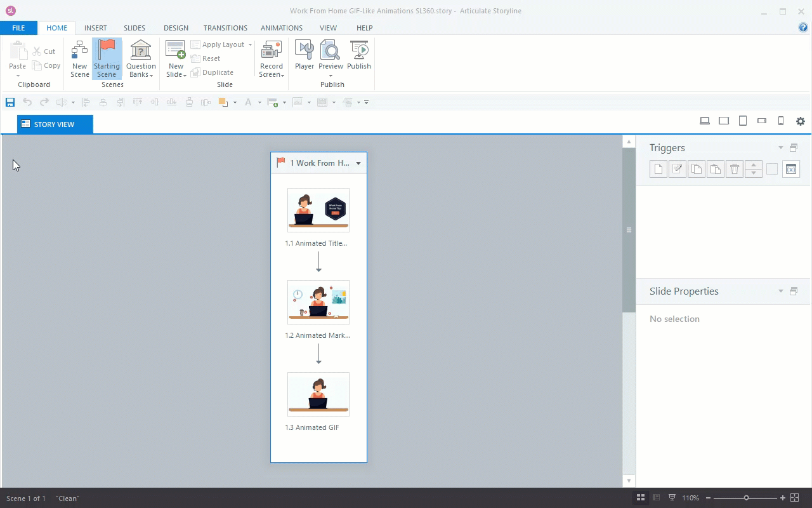Set Starting Scene with the flag icon
Image resolution: width=812 pixels, height=508 pixels.
tap(107, 59)
